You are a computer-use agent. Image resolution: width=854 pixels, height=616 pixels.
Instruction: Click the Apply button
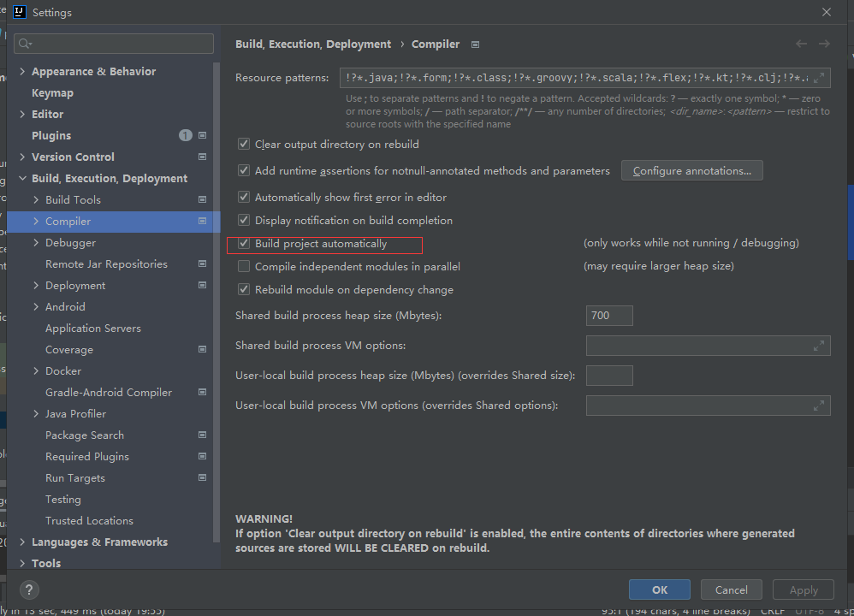click(804, 589)
